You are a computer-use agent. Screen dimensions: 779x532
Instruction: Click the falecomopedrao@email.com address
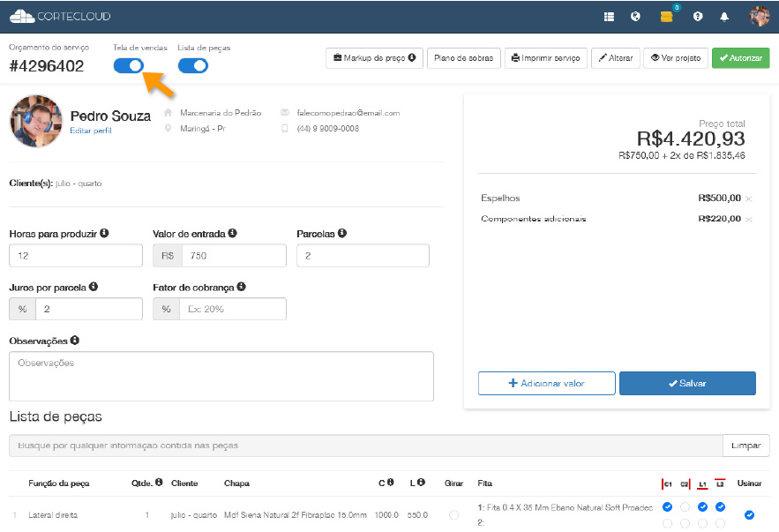pyautogui.click(x=348, y=113)
